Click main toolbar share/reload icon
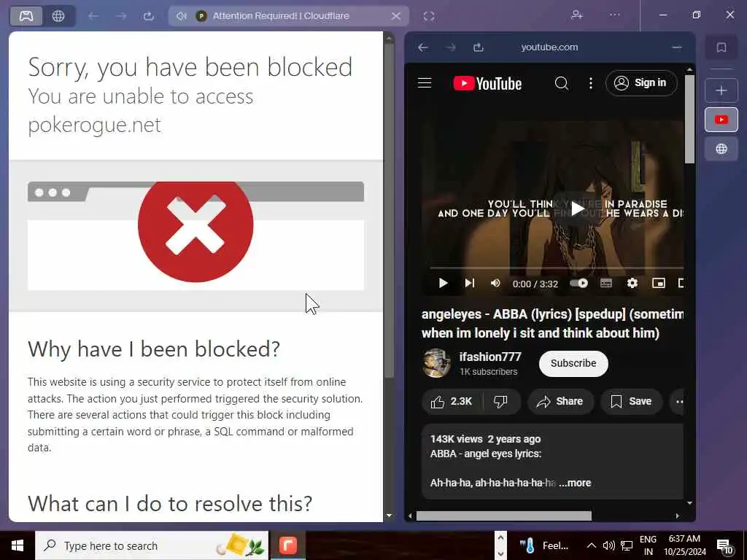 [149, 16]
